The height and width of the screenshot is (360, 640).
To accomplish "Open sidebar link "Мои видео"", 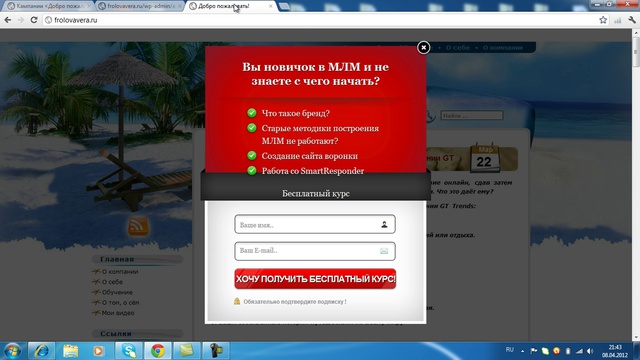I will pos(118,313).
